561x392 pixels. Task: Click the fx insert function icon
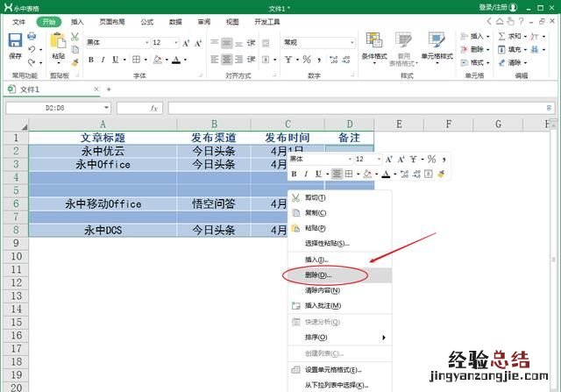pos(153,108)
